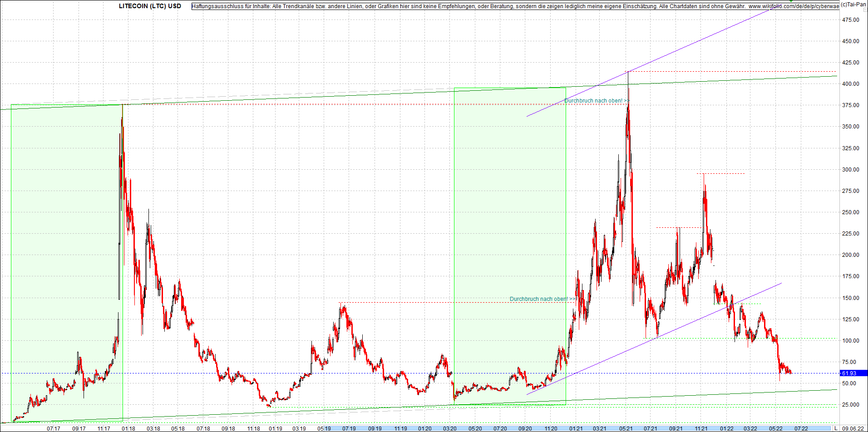Screen dimensions: 868x432
Task: Click the 275.00 price axis label
Action: pyautogui.click(x=851, y=191)
